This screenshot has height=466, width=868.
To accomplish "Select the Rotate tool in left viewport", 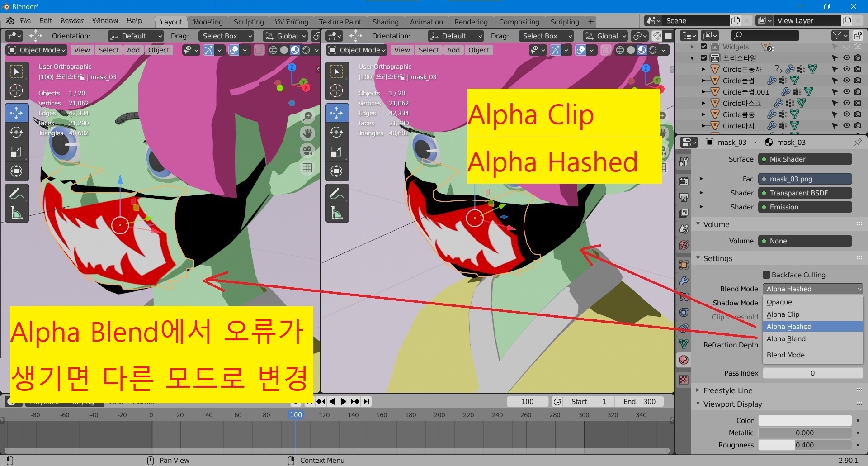I will pyautogui.click(x=16, y=132).
